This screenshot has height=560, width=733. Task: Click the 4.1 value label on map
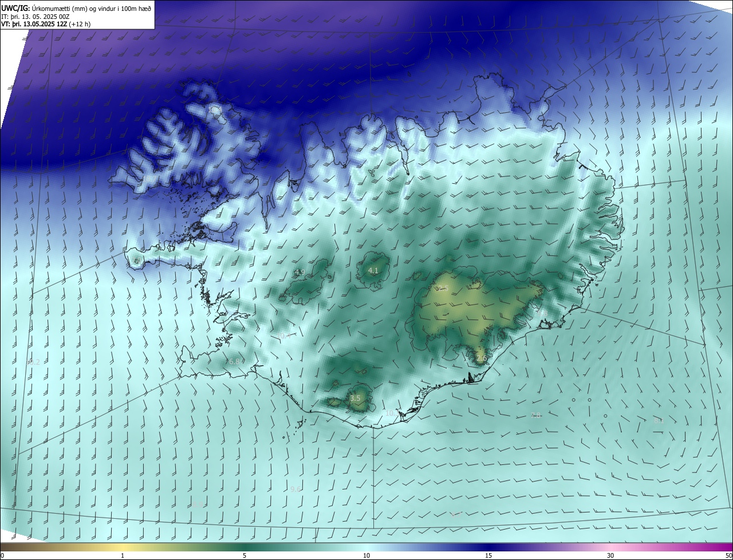373,270
